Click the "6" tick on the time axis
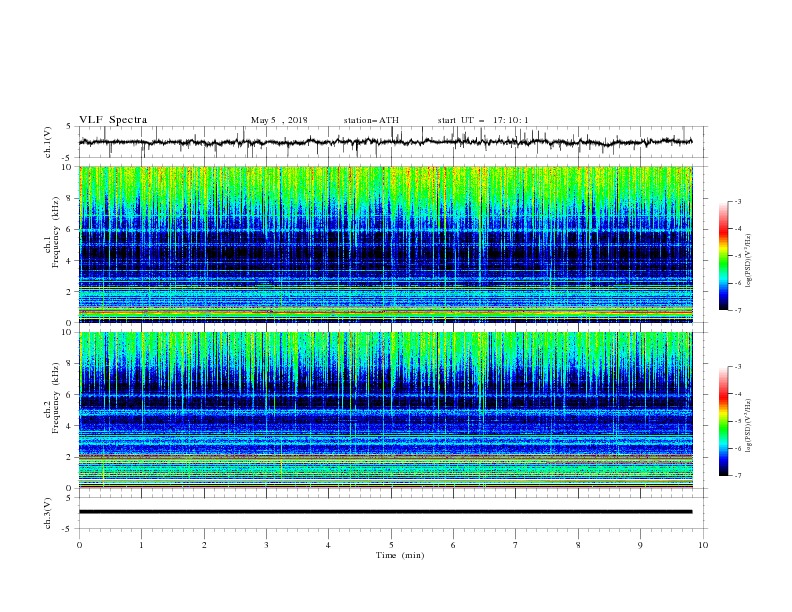 [x=453, y=545]
